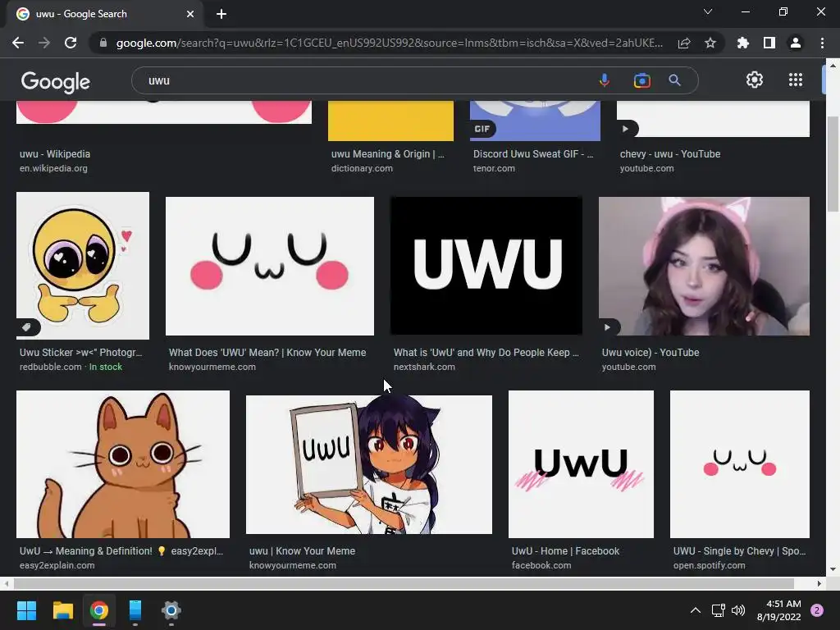840x630 pixels.
Task: Click scroll down arrow of page scrollbar
Action: click(833, 569)
